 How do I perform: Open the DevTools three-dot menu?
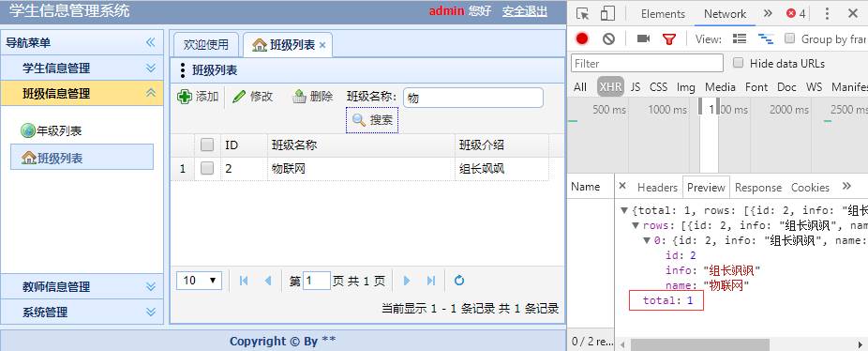[x=827, y=14]
